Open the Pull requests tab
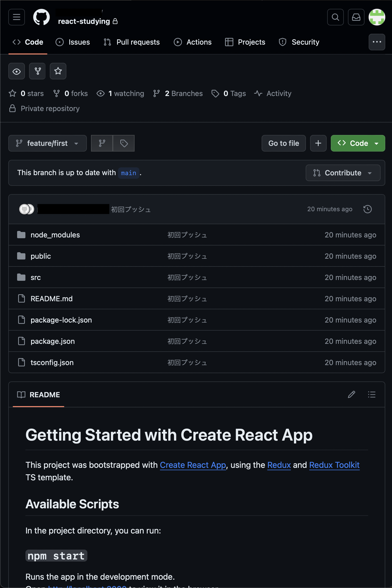 tap(132, 42)
